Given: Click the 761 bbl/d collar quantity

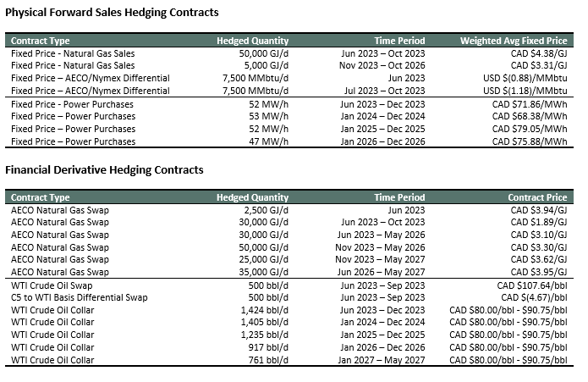Looking at the screenshot, I should point(268,360).
